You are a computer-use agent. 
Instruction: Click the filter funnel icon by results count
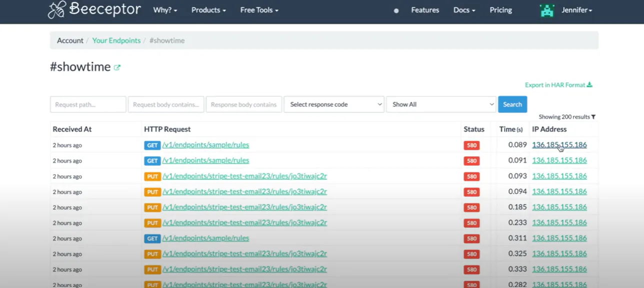click(x=593, y=117)
